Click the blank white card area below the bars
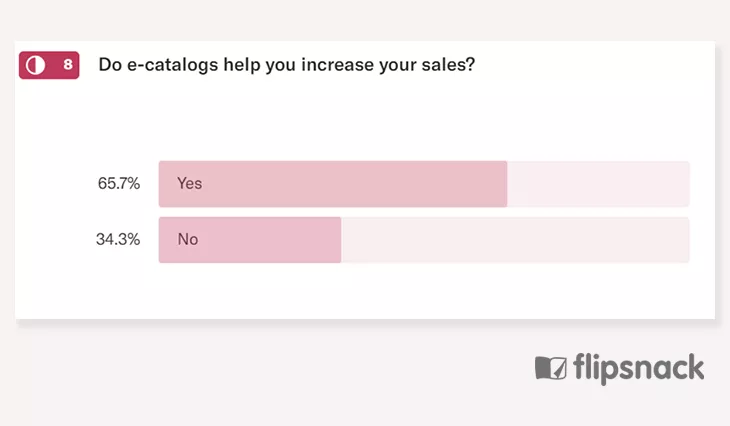Screen dimensions: 730x426 (365, 291)
